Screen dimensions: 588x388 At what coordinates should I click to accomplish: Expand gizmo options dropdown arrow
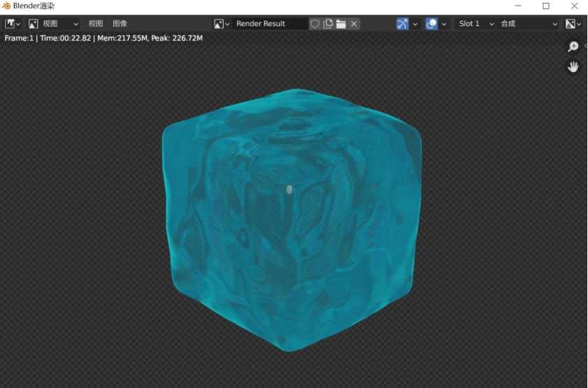tap(415, 24)
